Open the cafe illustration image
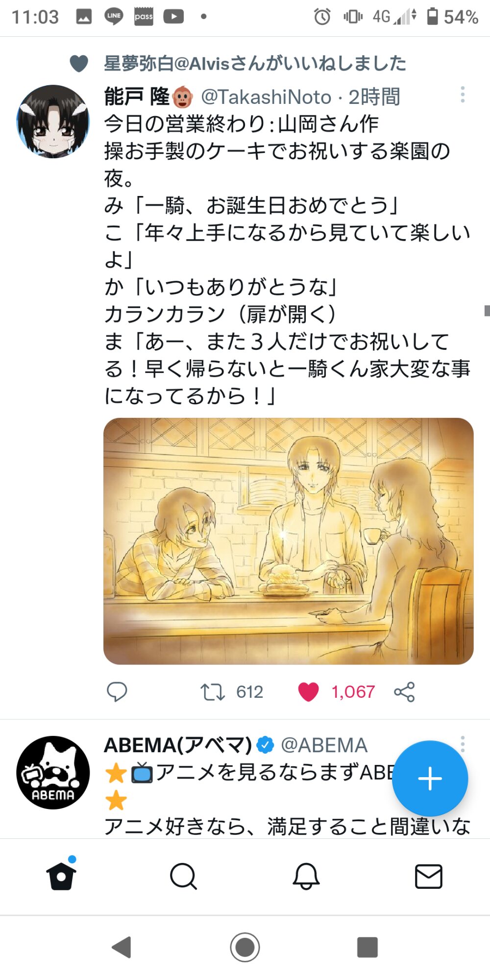The width and height of the screenshot is (490, 980). pyautogui.click(x=288, y=541)
